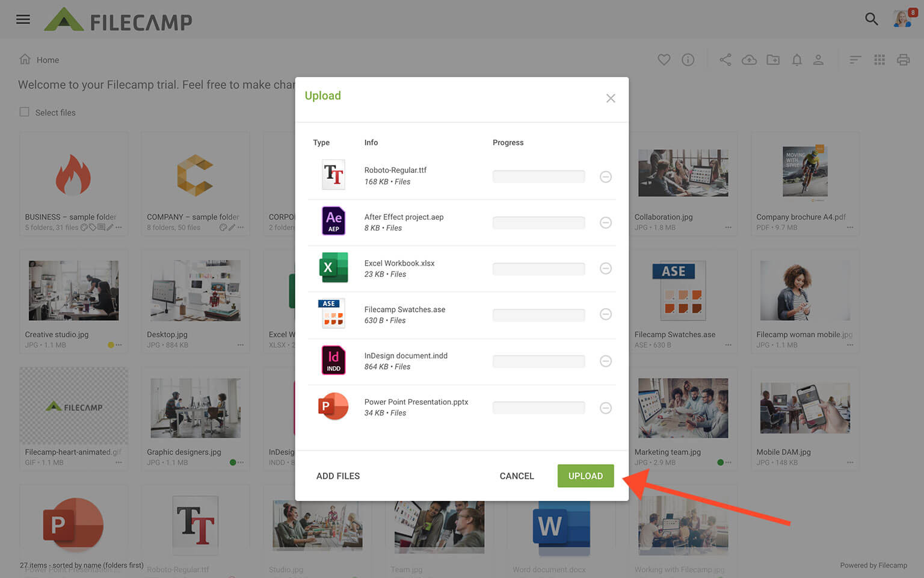924x578 pixels.
Task: Click the Powered by Filecamp link
Action: pos(873,565)
